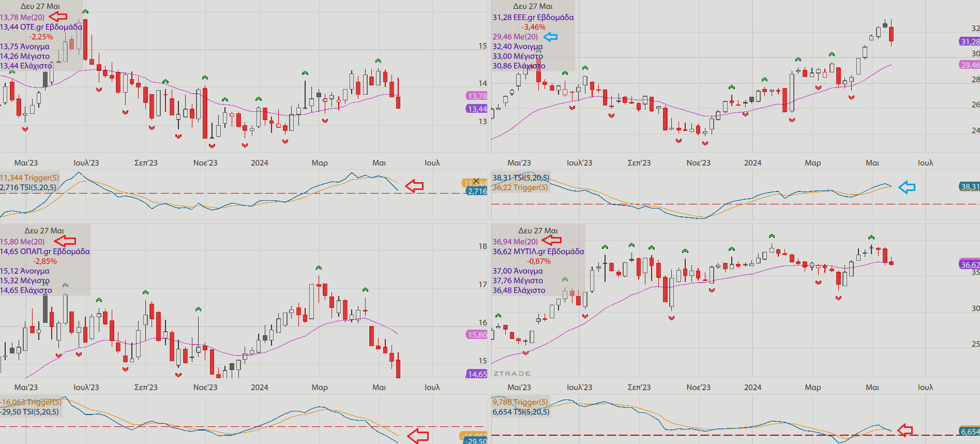
Task: Click 'Δευ 27 Μαι' date in ΜΥΤΙΛ panel
Action: coord(538,231)
